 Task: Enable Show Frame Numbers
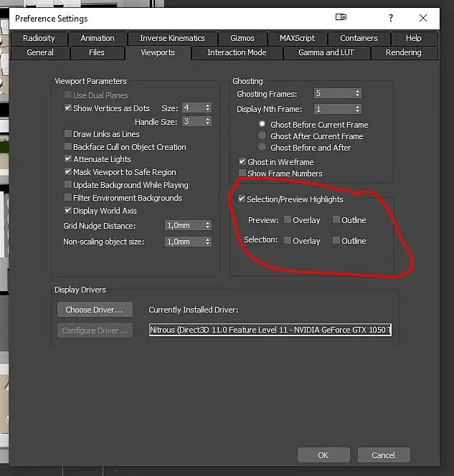pos(242,173)
